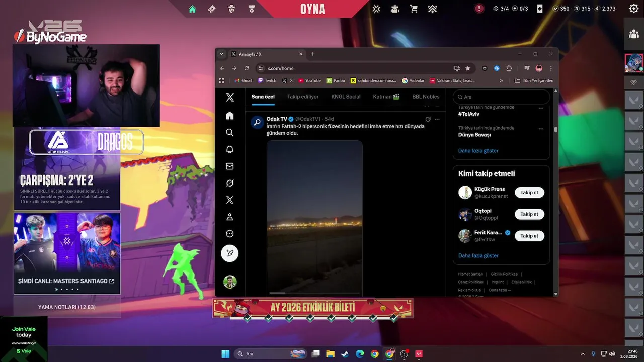Open the battlepass ticket icon
Viewport: 644px width, 362px height.
pyautogui.click(x=212, y=9)
